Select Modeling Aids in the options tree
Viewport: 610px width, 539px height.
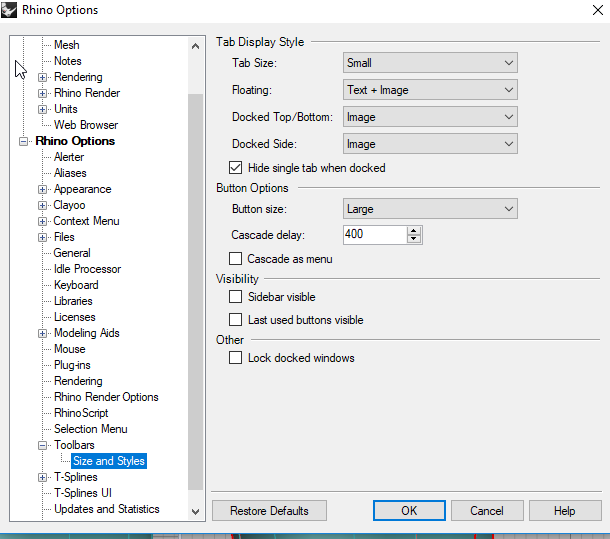tap(86, 333)
